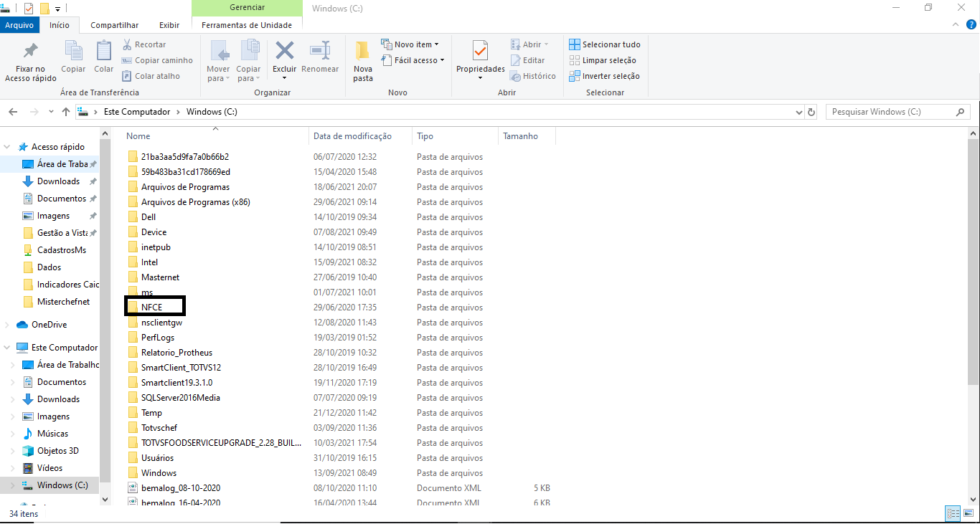980x524 pixels.
Task: Collapse the ribbon with the chevron
Action: tap(955, 24)
